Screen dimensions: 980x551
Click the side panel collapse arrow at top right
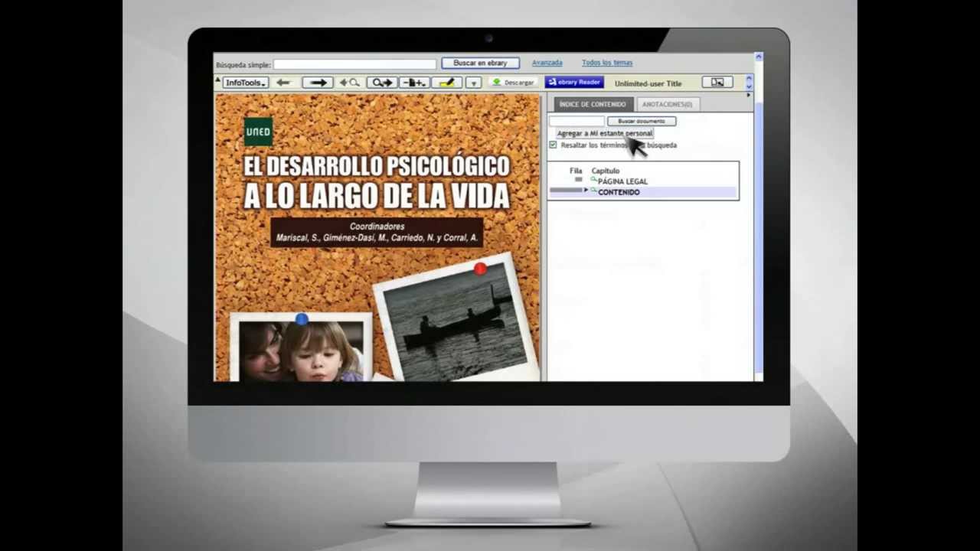pos(749,95)
